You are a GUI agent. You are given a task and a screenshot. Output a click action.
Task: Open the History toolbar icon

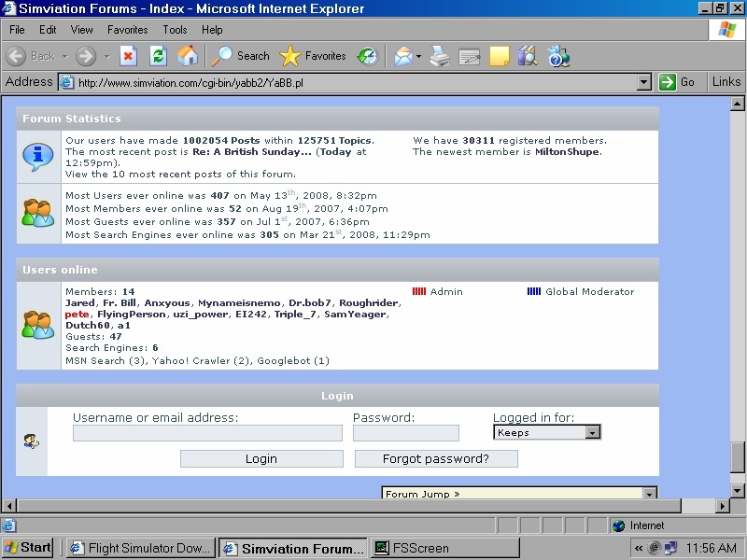pyautogui.click(x=367, y=56)
